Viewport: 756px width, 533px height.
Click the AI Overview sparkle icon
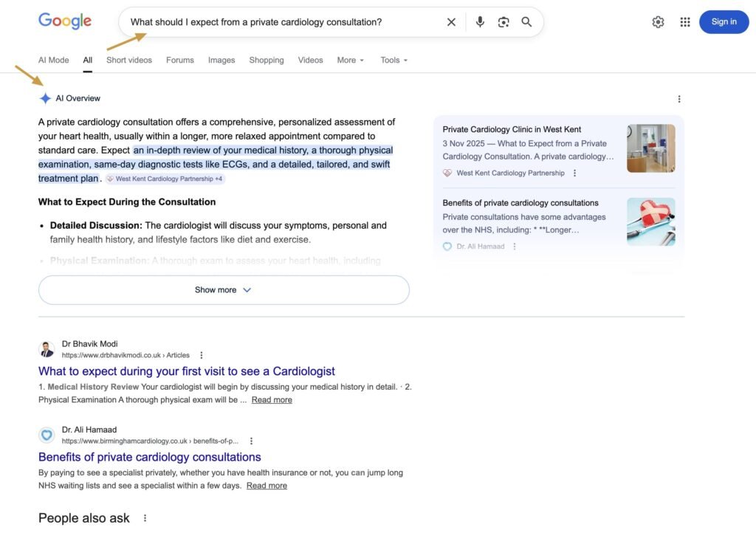pyautogui.click(x=44, y=97)
